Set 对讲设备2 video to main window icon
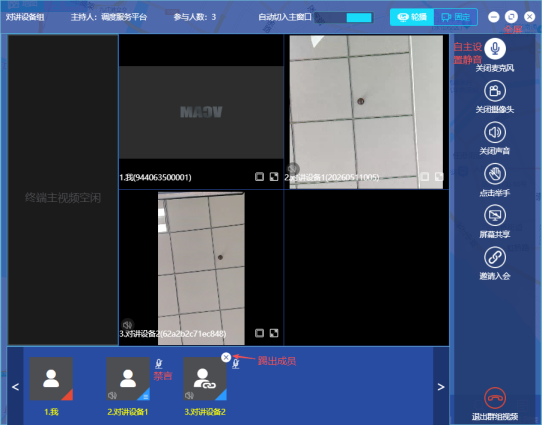The height and width of the screenshot is (425, 542). [259, 333]
